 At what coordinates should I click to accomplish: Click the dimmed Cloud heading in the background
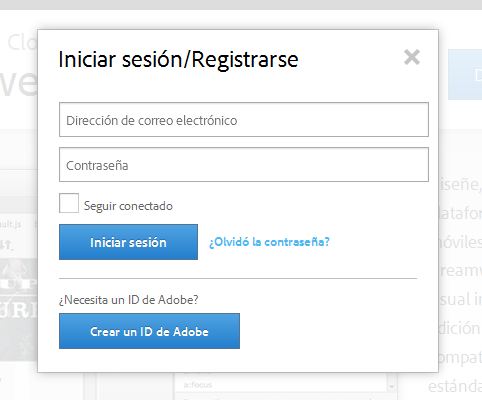coord(22,43)
